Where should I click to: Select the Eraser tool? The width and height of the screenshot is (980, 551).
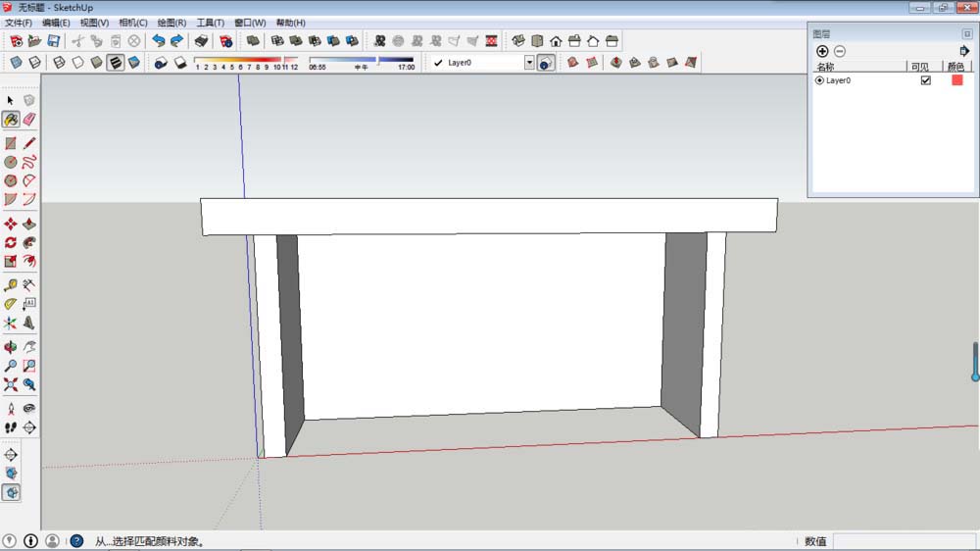coord(28,119)
